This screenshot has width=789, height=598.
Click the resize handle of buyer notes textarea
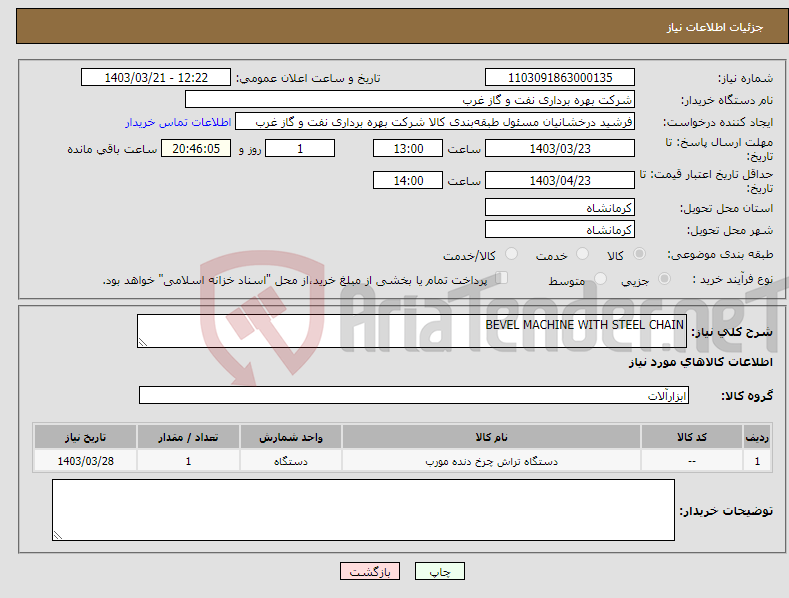click(58, 535)
